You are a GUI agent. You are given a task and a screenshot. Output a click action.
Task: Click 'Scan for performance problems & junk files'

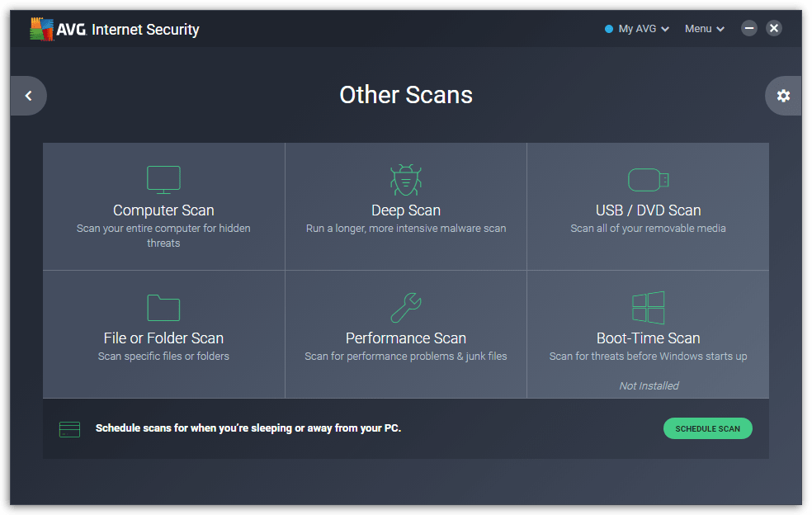(405, 357)
